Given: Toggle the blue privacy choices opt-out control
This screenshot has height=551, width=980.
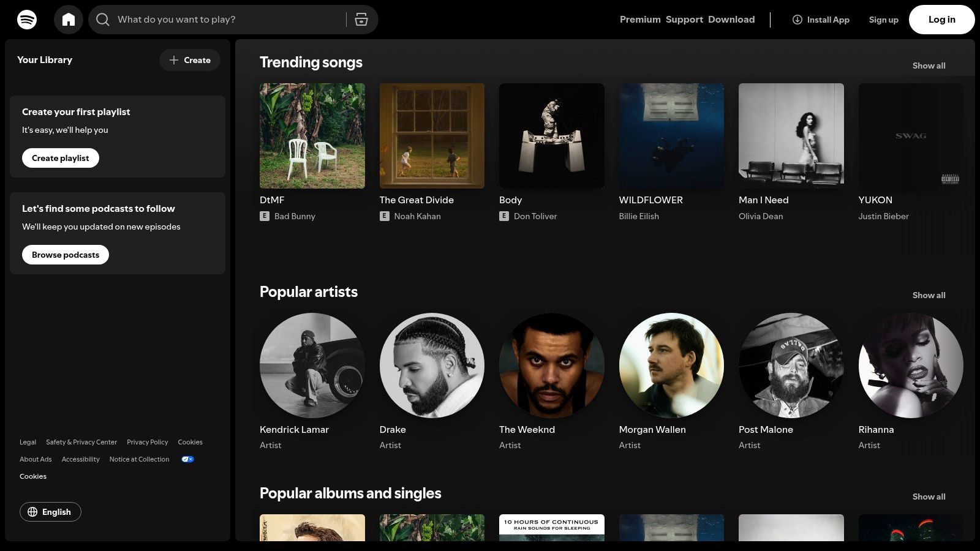Looking at the screenshot, I should [187, 459].
